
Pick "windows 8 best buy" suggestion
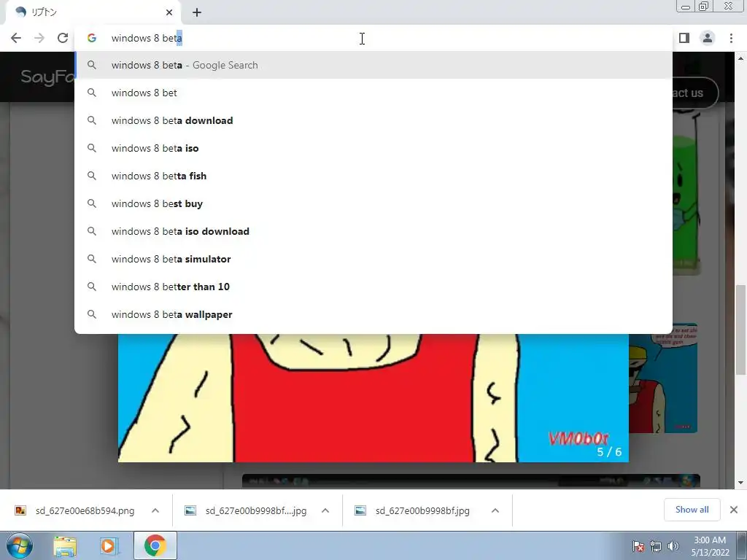click(373, 203)
